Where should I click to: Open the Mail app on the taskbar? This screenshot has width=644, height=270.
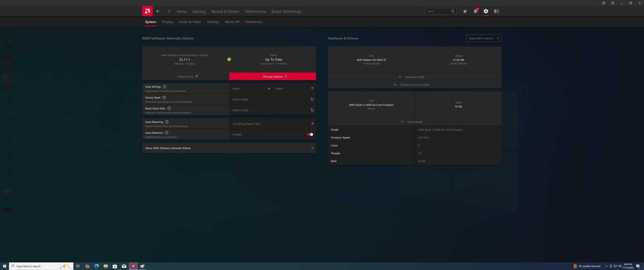point(124,266)
